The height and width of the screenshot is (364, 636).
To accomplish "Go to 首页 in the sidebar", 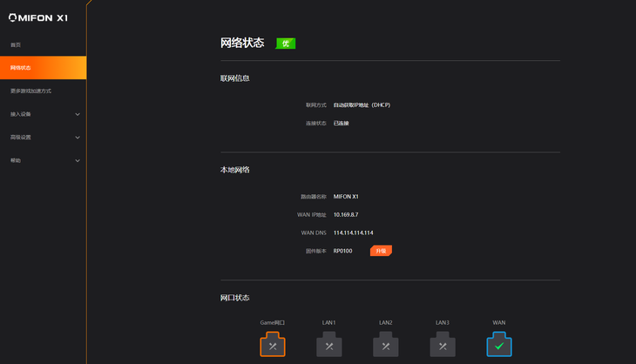I will 16,44.
